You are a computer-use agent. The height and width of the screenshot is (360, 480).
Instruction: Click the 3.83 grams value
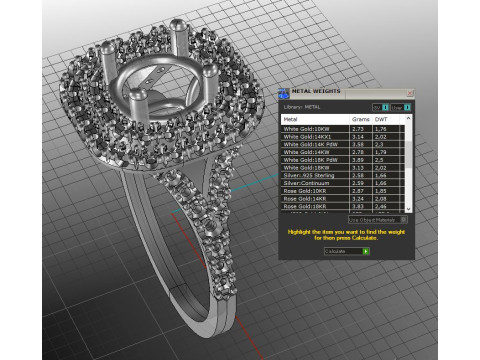click(x=358, y=206)
